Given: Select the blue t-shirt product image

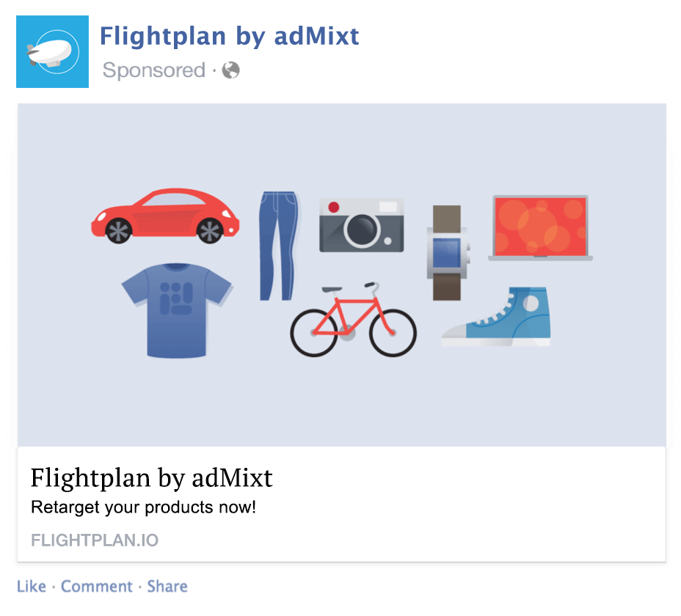Looking at the screenshot, I should click(x=176, y=310).
